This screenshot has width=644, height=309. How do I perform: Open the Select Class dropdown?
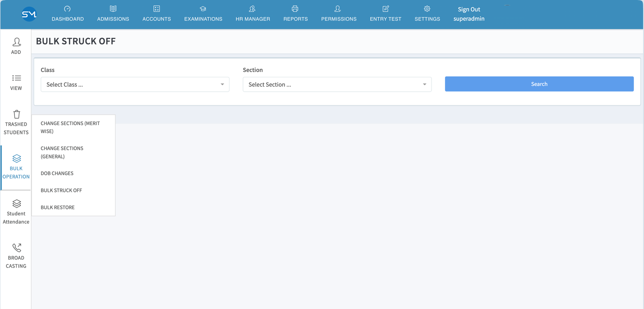pos(135,84)
